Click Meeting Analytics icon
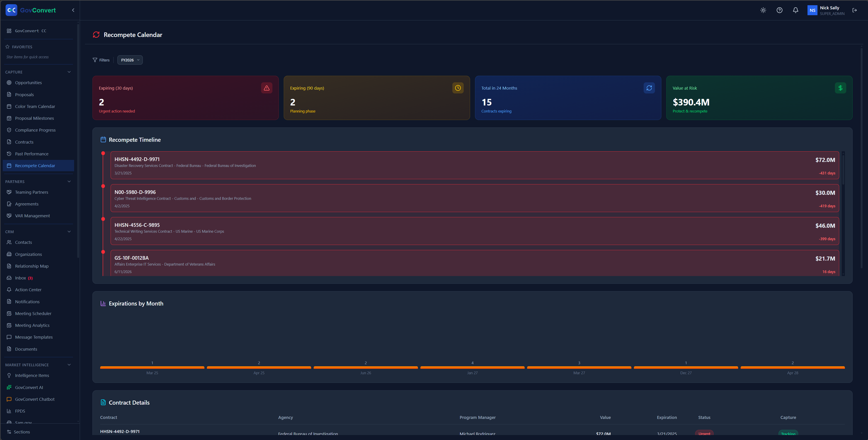 point(9,325)
